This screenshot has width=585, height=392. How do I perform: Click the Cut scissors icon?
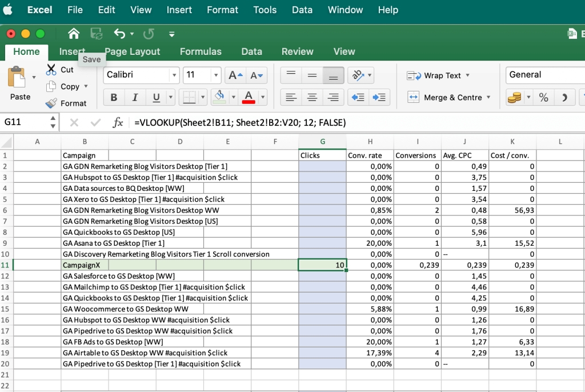coord(51,70)
